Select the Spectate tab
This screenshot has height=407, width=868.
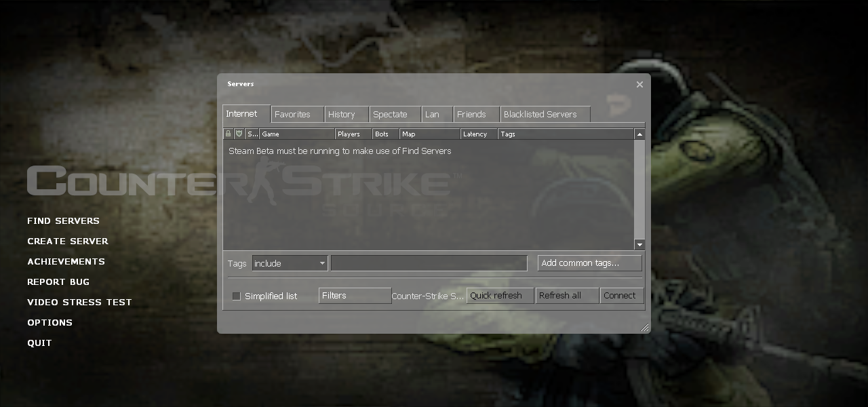pyautogui.click(x=395, y=115)
